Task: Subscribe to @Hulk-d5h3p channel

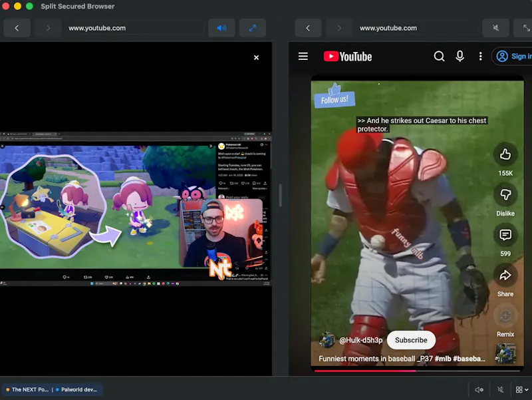Action: pyautogui.click(x=411, y=340)
